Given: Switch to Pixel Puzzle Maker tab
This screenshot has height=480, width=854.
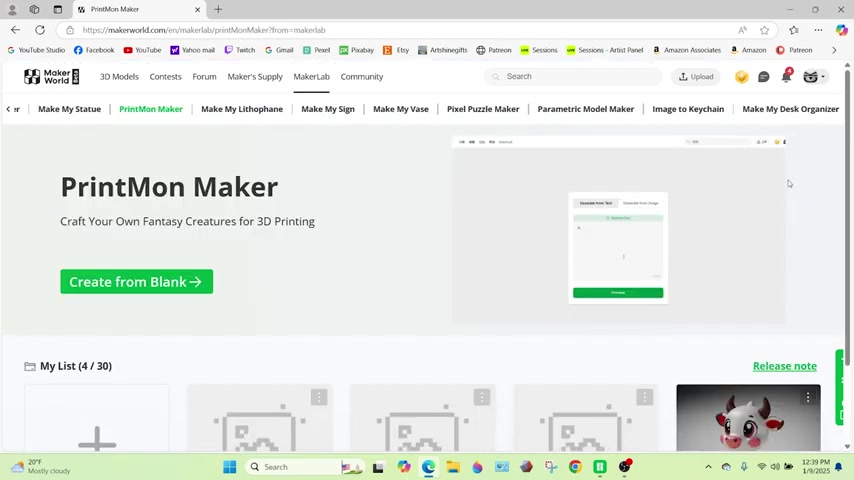Looking at the screenshot, I should coord(483,109).
